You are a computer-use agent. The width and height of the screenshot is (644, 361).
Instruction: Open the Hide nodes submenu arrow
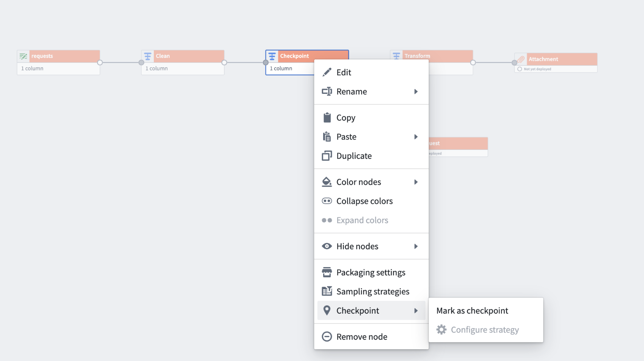(x=416, y=246)
